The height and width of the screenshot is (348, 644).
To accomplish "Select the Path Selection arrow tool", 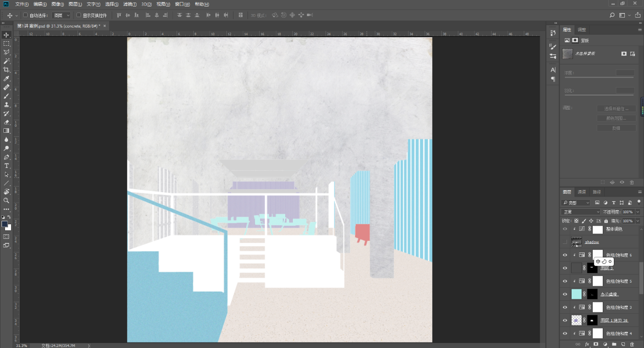I will (7, 175).
